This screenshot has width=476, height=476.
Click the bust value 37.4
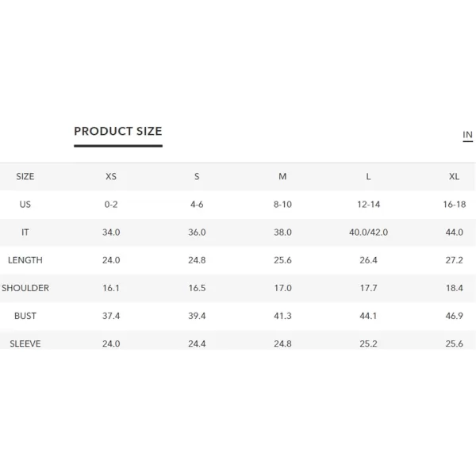tap(111, 316)
